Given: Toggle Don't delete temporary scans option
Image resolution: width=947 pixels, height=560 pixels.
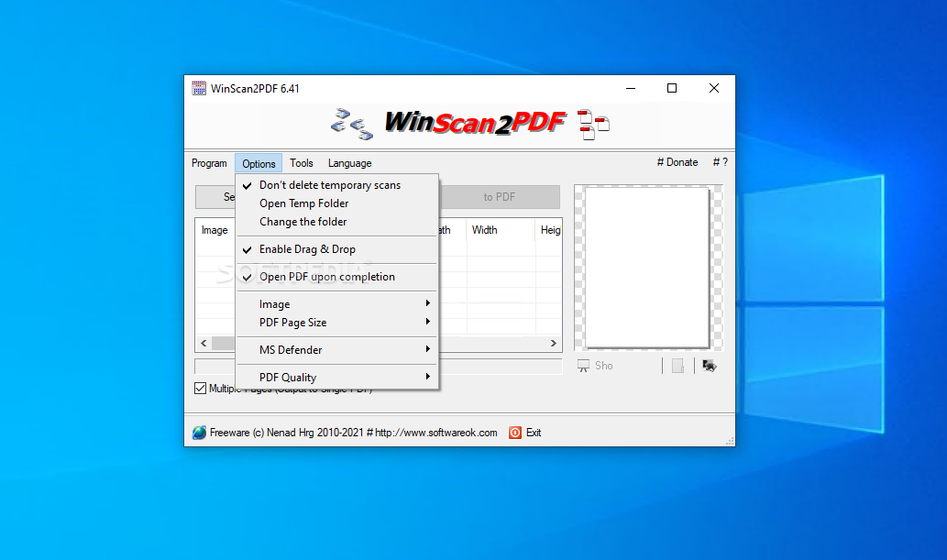Looking at the screenshot, I should (337, 185).
